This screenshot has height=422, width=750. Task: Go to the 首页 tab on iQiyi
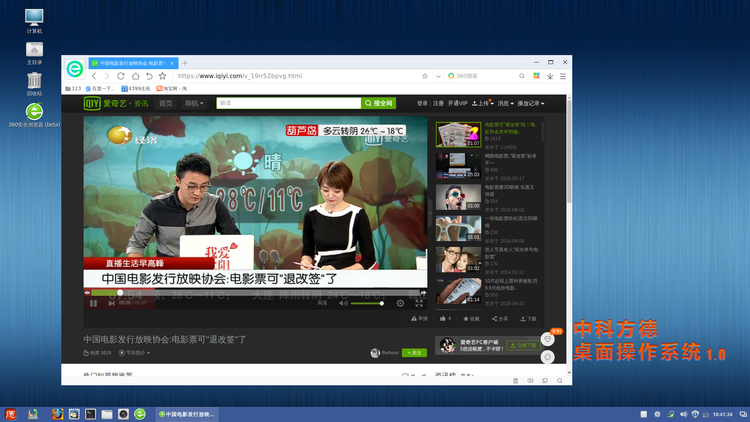click(x=165, y=103)
